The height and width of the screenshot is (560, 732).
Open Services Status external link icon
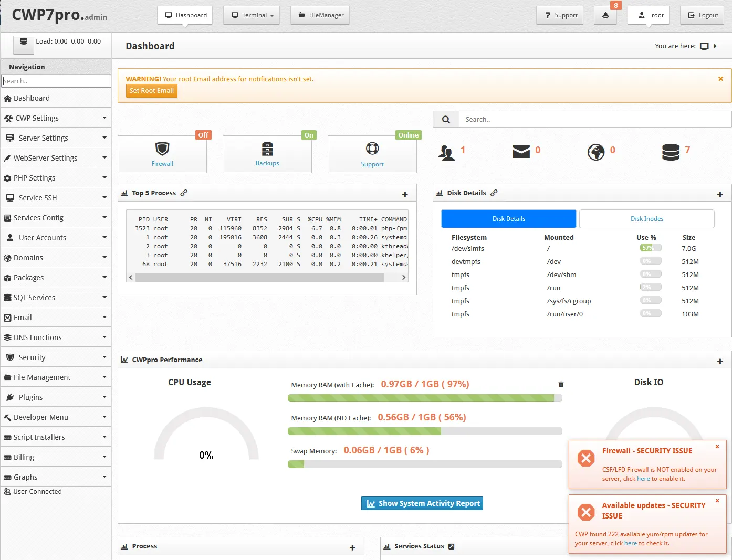(451, 546)
